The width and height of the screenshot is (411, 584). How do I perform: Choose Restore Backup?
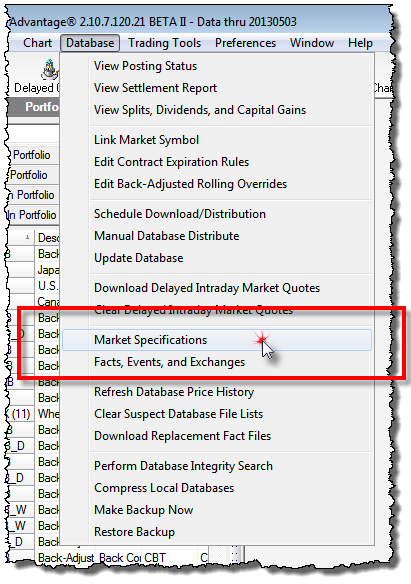[218, 532]
